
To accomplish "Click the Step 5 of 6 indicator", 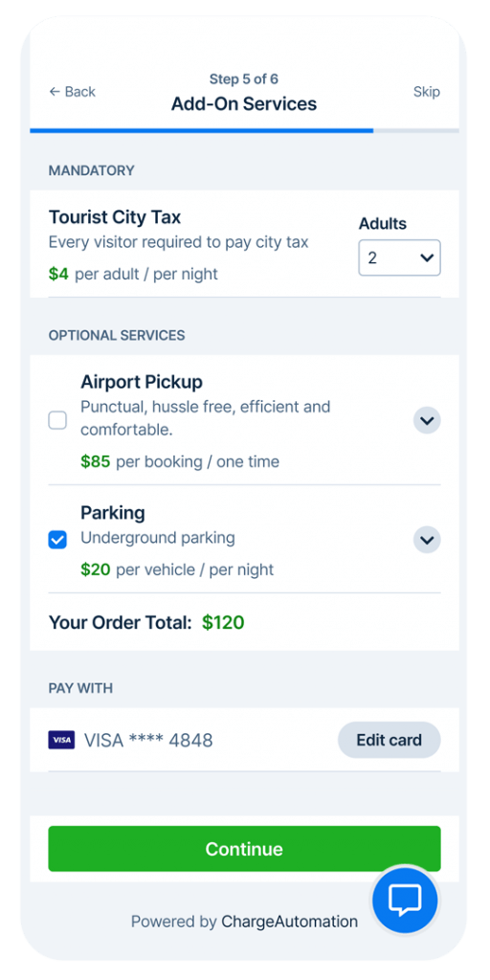I will tap(244, 79).
